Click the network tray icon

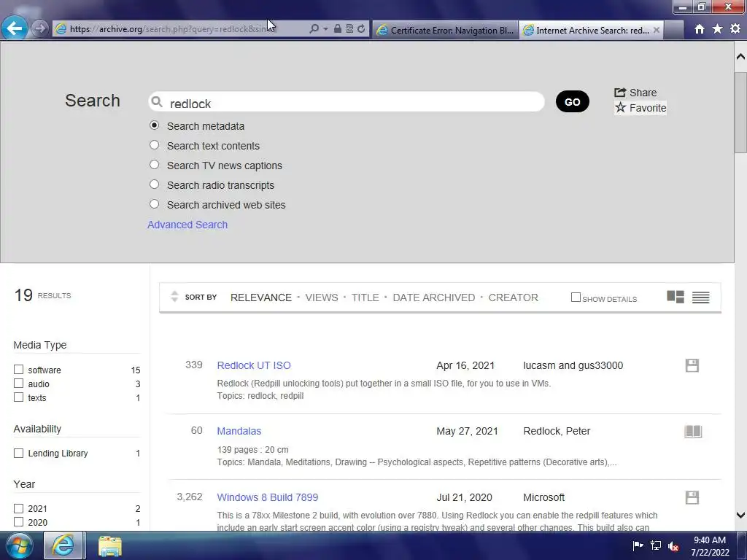pos(656,545)
